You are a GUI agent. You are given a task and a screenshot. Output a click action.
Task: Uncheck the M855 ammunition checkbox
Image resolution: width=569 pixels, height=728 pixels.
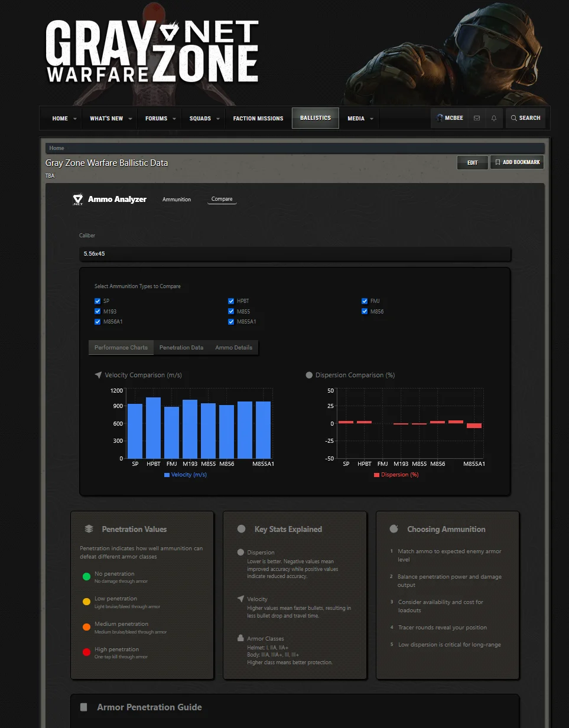click(231, 311)
